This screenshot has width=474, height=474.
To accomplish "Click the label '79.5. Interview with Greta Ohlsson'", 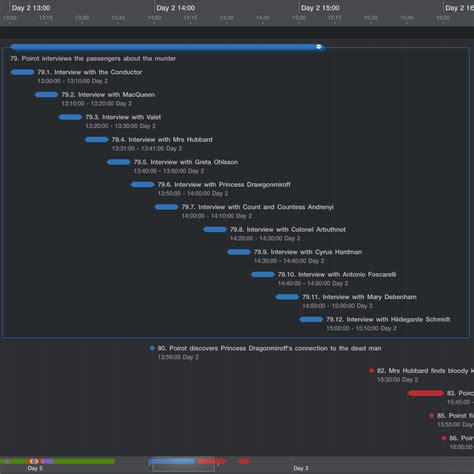I will click(x=186, y=162).
